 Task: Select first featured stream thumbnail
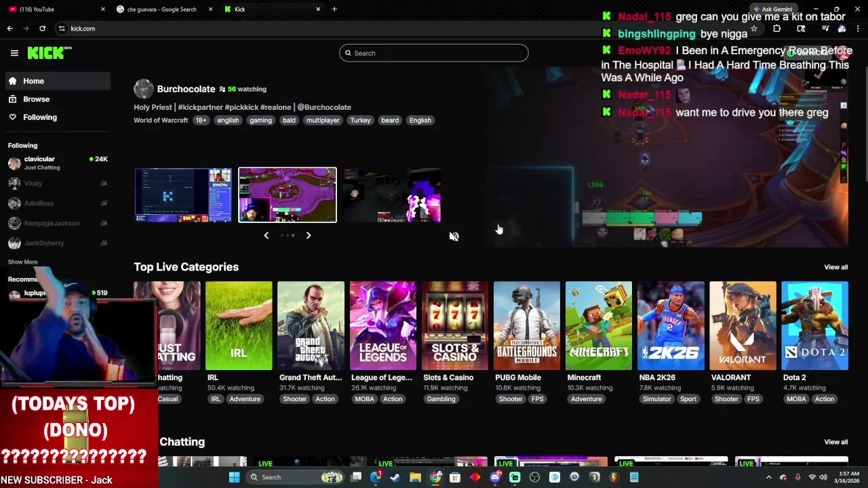pos(182,195)
